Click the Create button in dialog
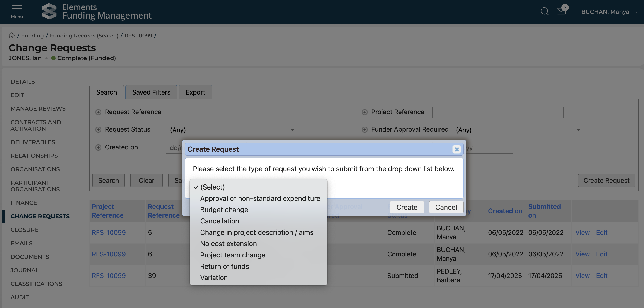The height and width of the screenshot is (308, 644). pyautogui.click(x=407, y=207)
